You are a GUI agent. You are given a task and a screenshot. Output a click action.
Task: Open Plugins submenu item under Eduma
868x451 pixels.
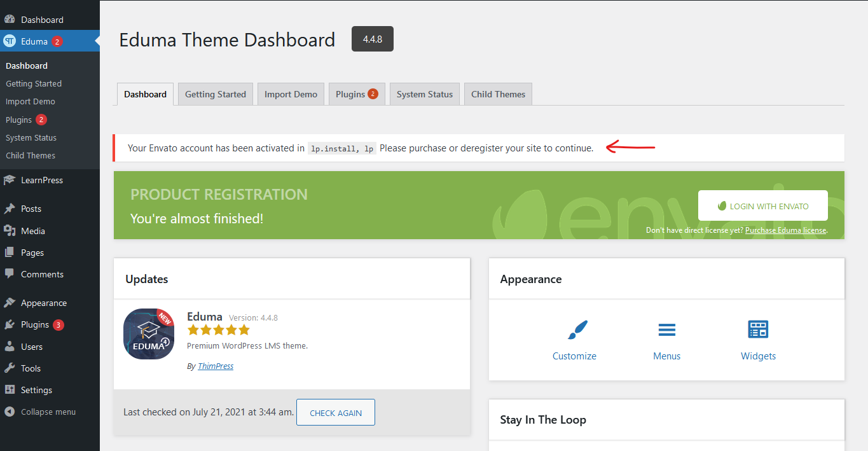(19, 120)
